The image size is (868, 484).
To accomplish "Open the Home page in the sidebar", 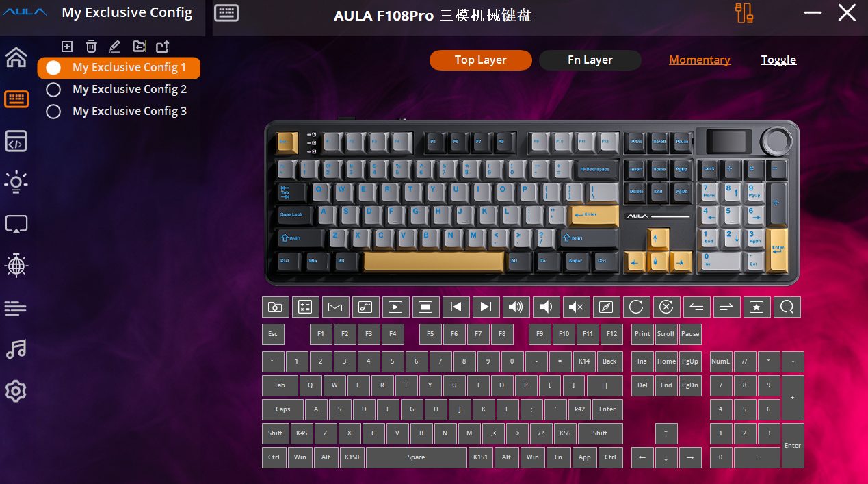I will point(16,58).
